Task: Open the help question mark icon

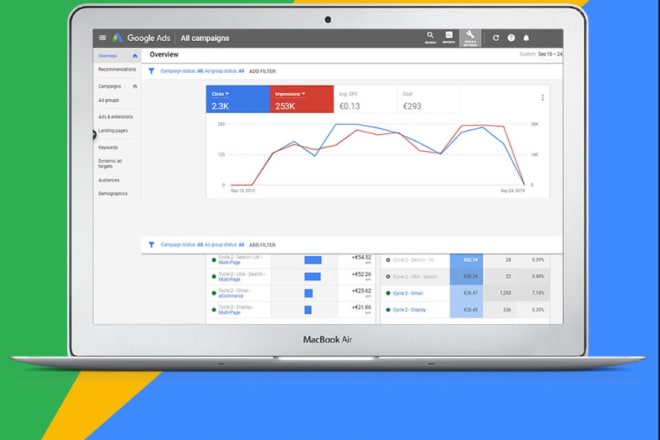Action: (x=511, y=38)
